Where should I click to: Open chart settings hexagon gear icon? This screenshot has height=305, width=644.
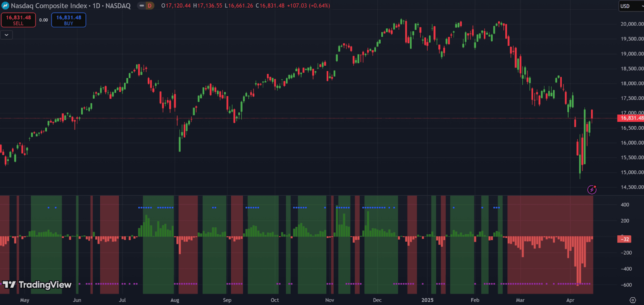click(x=633, y=300)
